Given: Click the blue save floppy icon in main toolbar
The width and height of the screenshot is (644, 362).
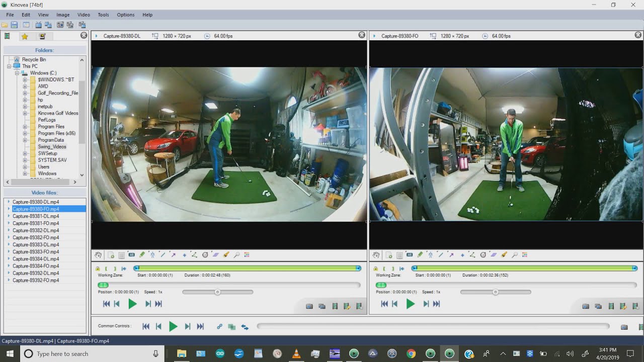Looking at the screenshot, I should [x=14, y=25].
